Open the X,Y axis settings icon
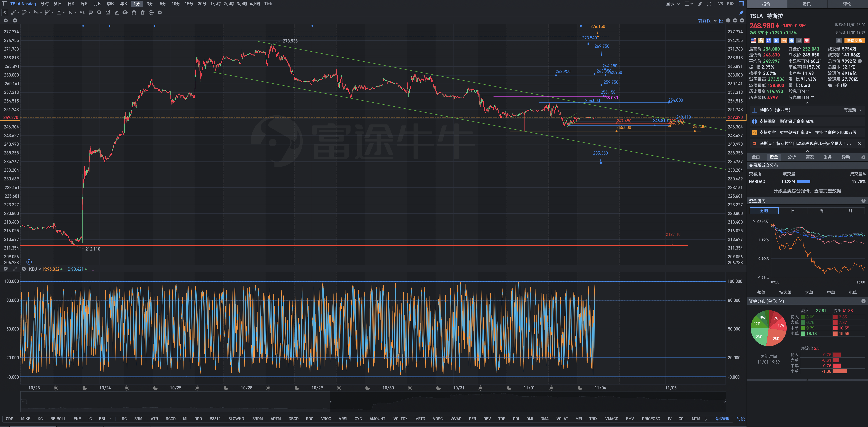 (x=721, y=21)
